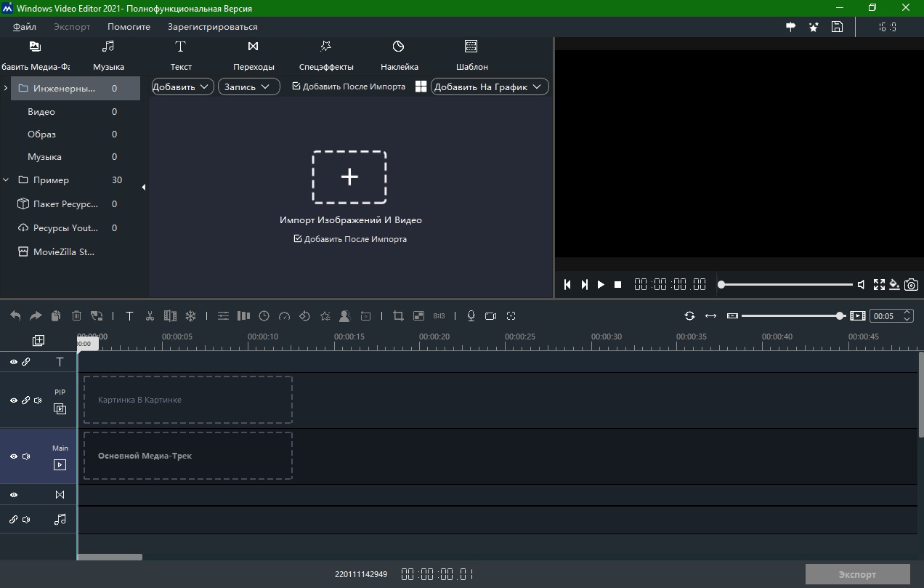This screenshot has height=588, width=924.
Task: Hide the Main media track with the eye toggle
Action: coord(13,456)
